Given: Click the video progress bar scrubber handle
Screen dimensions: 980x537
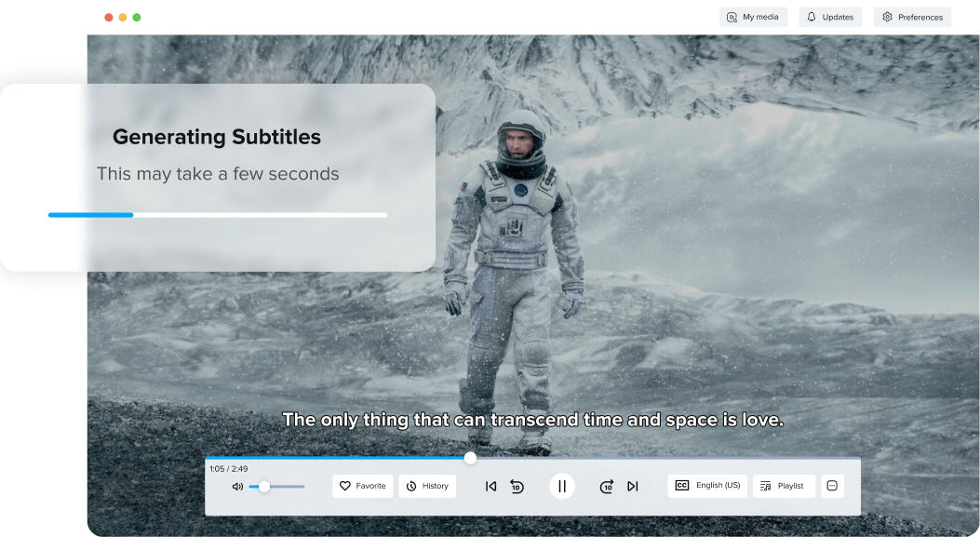Looking at the screenshot, I should [x=470, y=458].
